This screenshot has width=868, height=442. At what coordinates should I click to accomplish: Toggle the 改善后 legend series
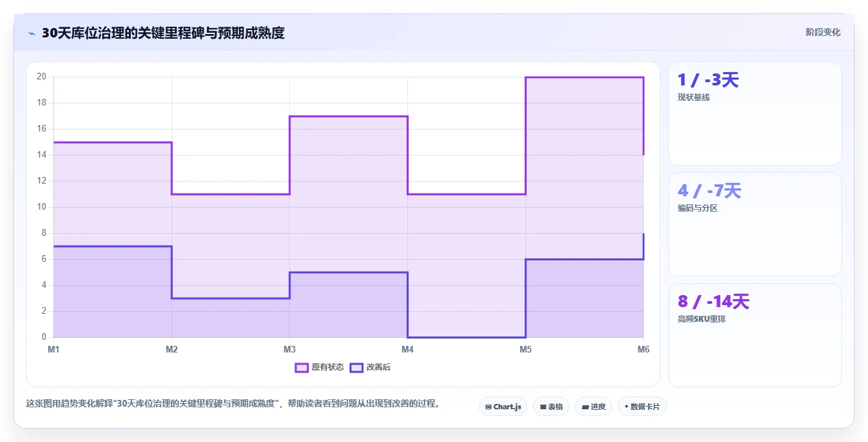click(371, 367)
